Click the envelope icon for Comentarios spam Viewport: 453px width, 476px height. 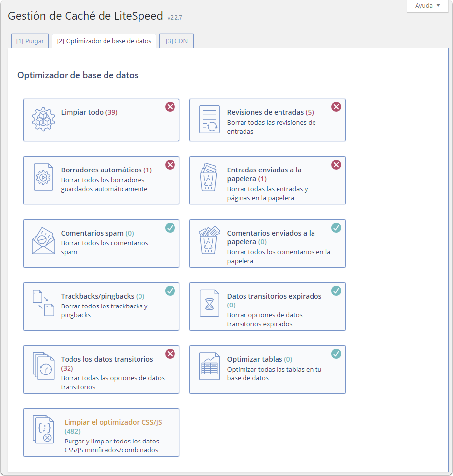click(43, 241)
